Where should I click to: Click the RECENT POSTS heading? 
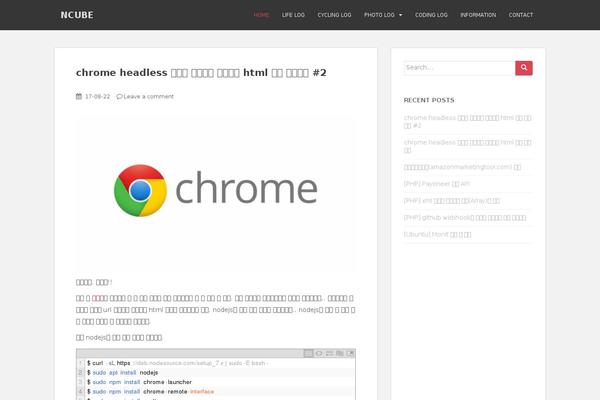coord(429,100)
